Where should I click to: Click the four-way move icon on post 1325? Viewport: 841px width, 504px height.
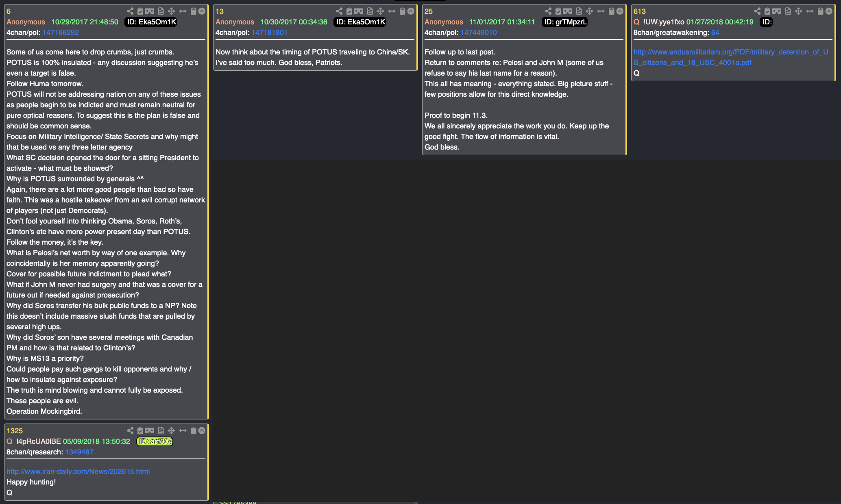pyautogui.click(x=171, y=431)
